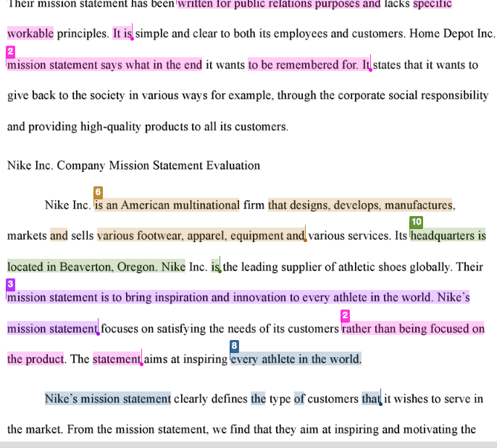
Task: Select highlighted text "is an American multinational"
Action: [167, 205]
